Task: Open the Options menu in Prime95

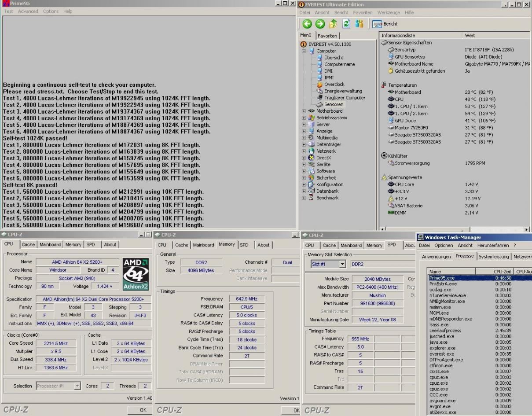Action: click(51, 11)
